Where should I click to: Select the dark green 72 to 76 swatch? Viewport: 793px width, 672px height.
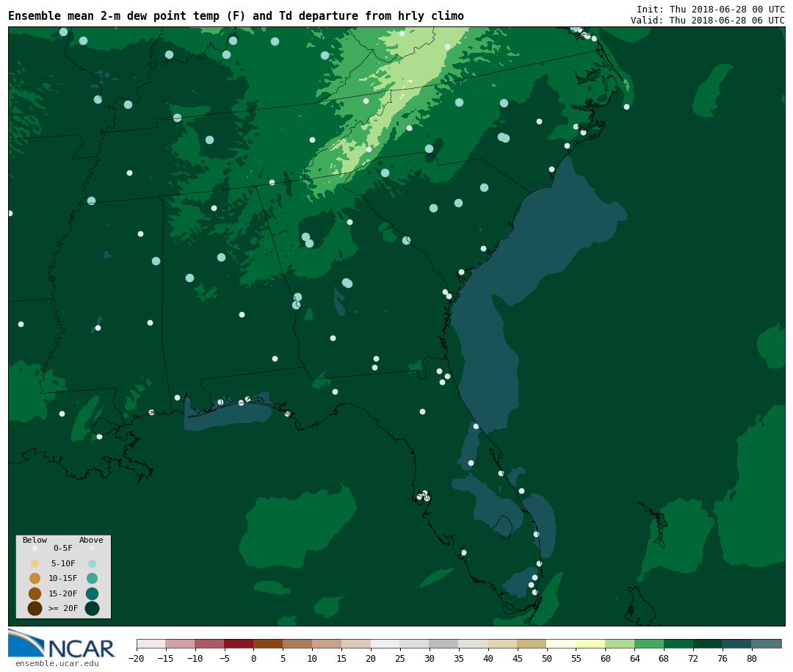click(708, 643)
